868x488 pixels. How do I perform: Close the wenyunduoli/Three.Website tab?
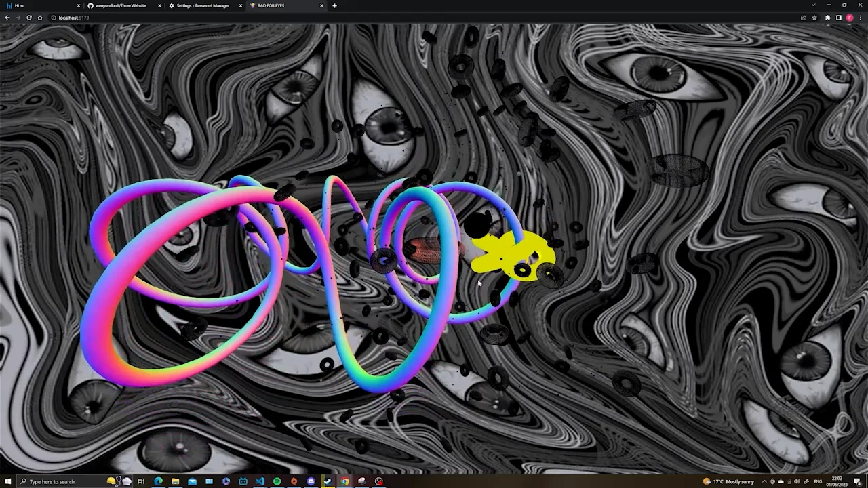159,5
